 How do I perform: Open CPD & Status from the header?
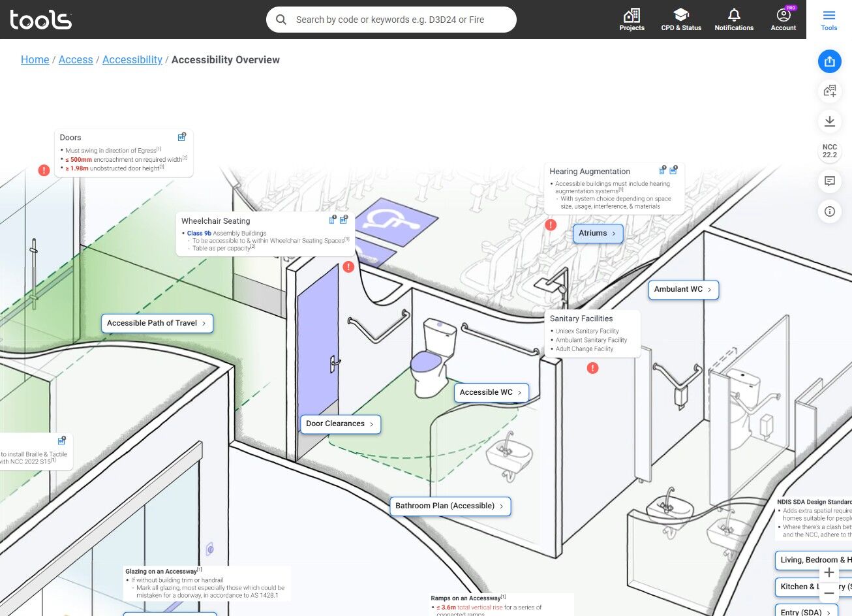coord(681,20)
